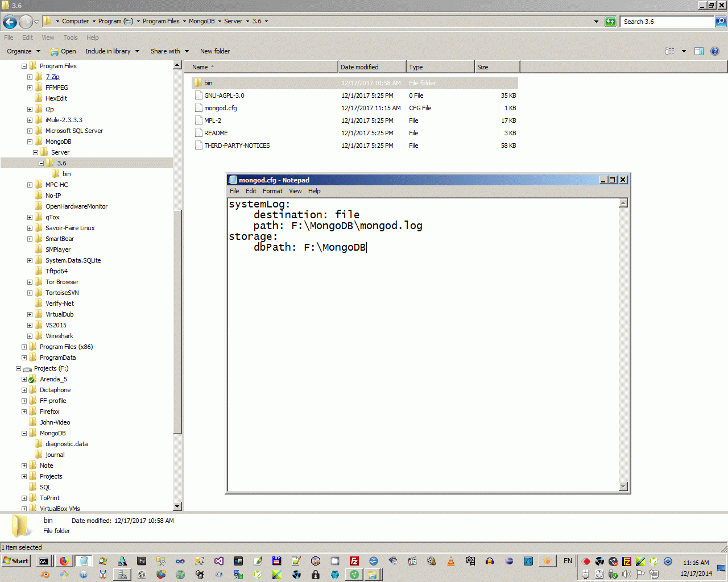The height and width of the screenshot is (582, 728).
Task: Collapse the Server tree node
Action: (35, 152)
